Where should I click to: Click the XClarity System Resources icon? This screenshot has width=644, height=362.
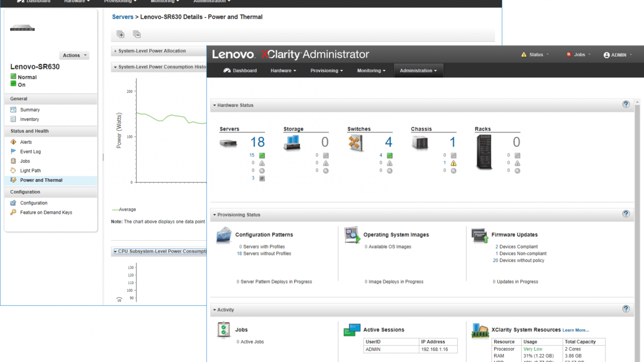click(x=480, y=331)
